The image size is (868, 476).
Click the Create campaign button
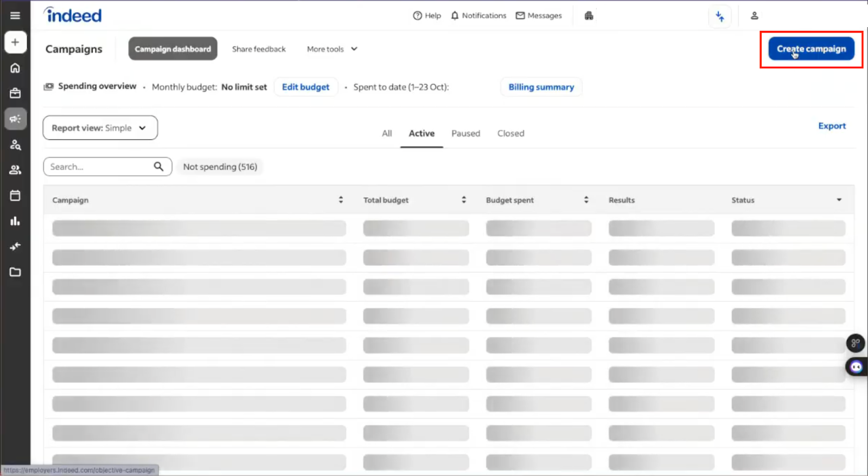pos(811,49)
